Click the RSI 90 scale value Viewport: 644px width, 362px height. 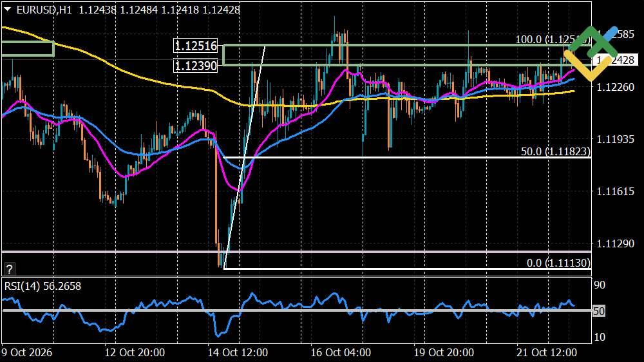coord(600,285)
